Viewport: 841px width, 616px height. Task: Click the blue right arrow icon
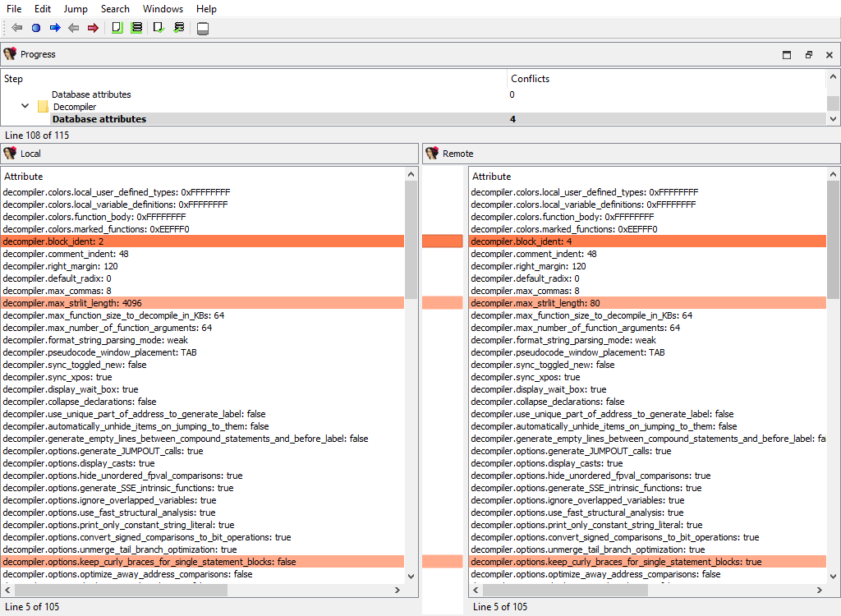coord(55,28)
